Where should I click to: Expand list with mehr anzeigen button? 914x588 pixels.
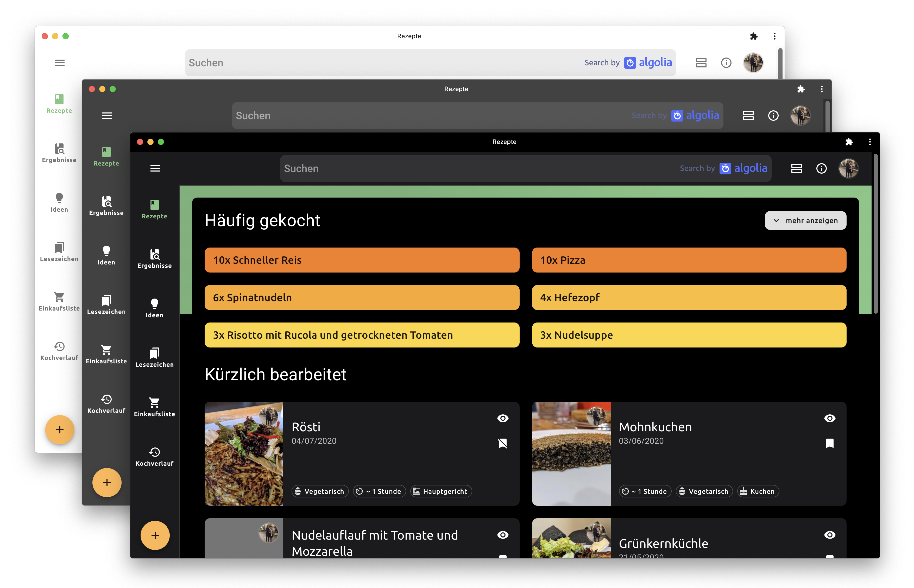point(805,220)
